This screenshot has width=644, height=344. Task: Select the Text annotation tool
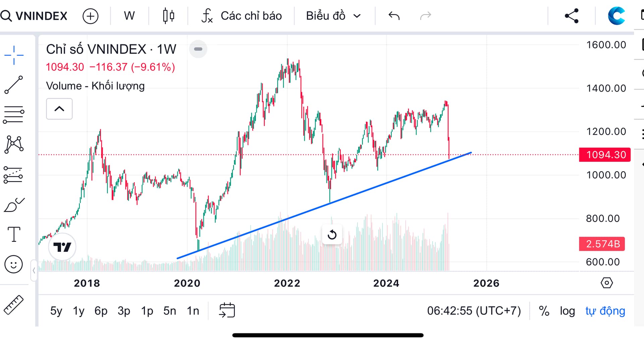pyautogui.click(x=14, y=234)
